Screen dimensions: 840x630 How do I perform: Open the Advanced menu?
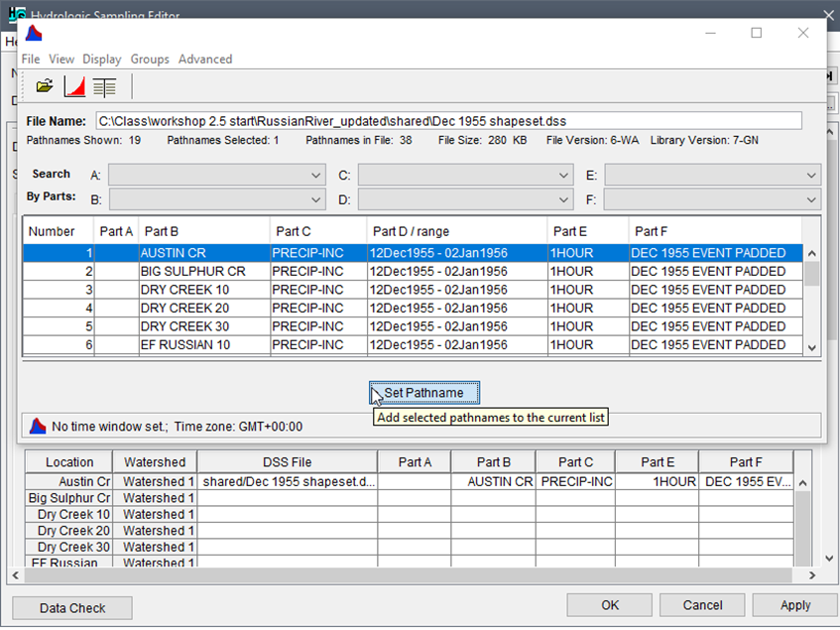[x=205, y=59]
